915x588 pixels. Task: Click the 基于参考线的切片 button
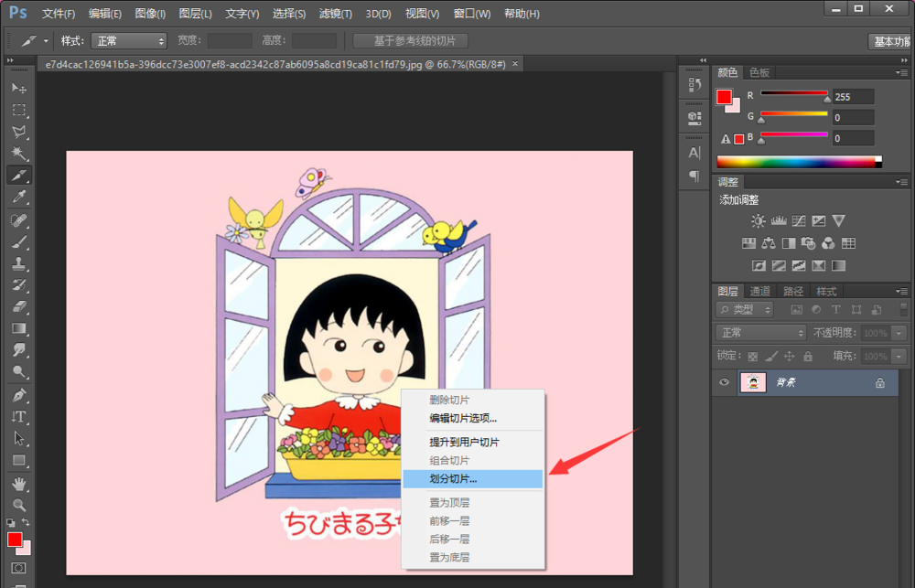pyautogui.click(x=409, y=40)
